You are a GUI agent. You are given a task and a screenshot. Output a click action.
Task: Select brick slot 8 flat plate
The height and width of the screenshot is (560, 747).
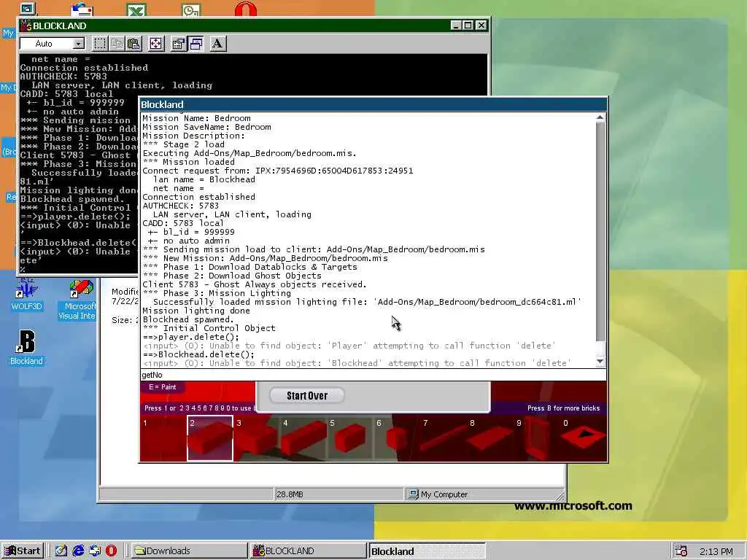pos(490,438)
